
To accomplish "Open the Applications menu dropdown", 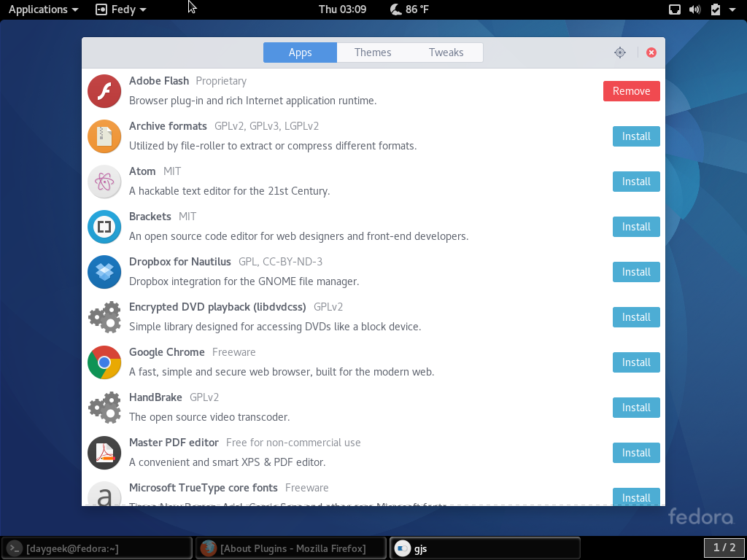I will click(43, 9).
